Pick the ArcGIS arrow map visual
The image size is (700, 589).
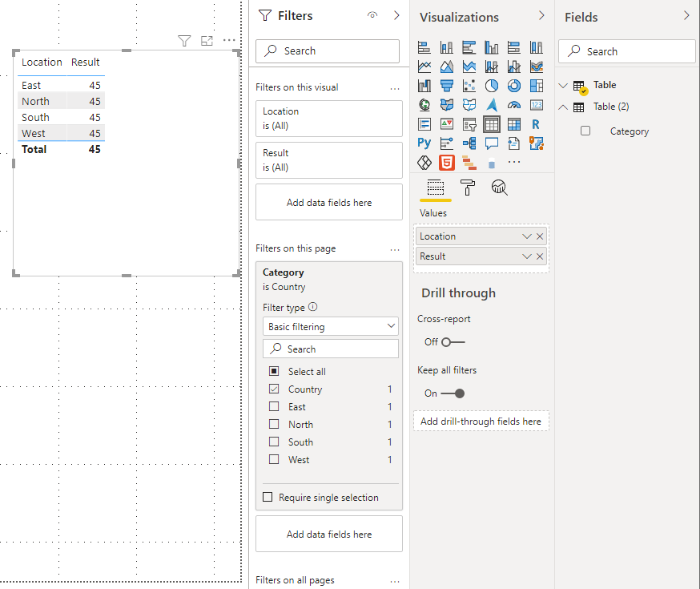pos(492,105)
